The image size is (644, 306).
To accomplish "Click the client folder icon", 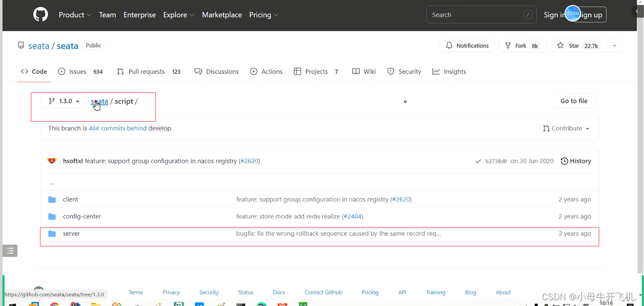I will 52,200.
